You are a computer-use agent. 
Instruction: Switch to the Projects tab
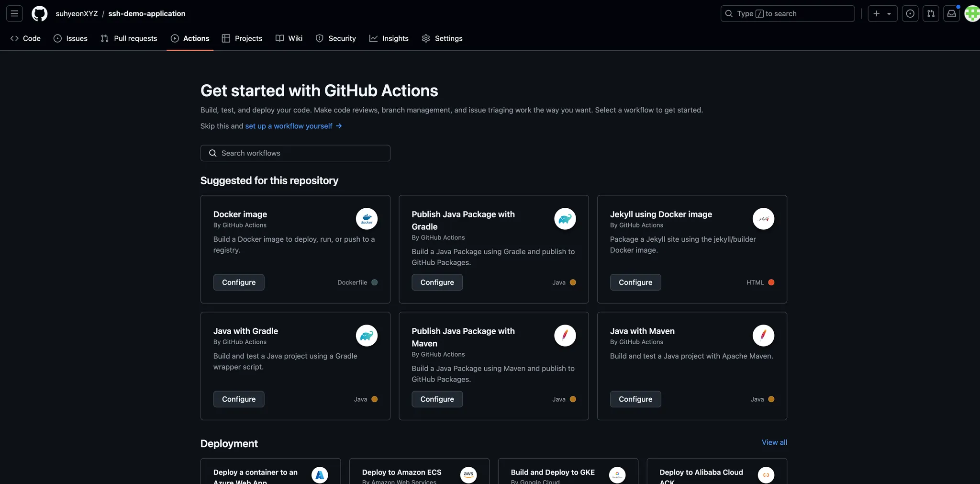point(242,38)
